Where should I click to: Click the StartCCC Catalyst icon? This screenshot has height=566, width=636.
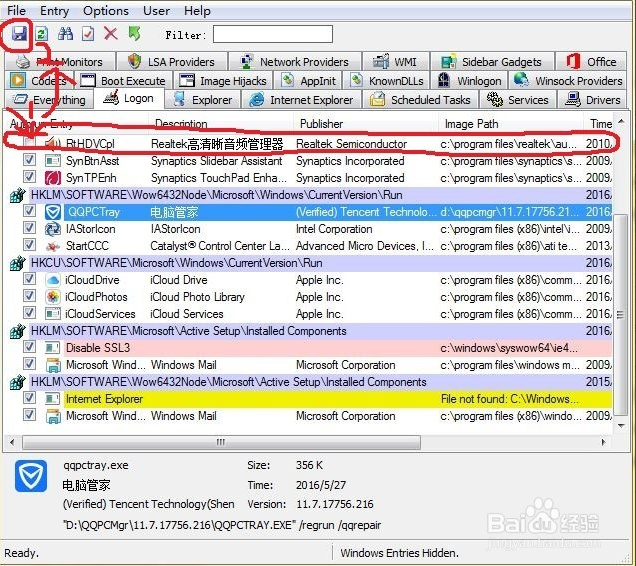point(53,246)
